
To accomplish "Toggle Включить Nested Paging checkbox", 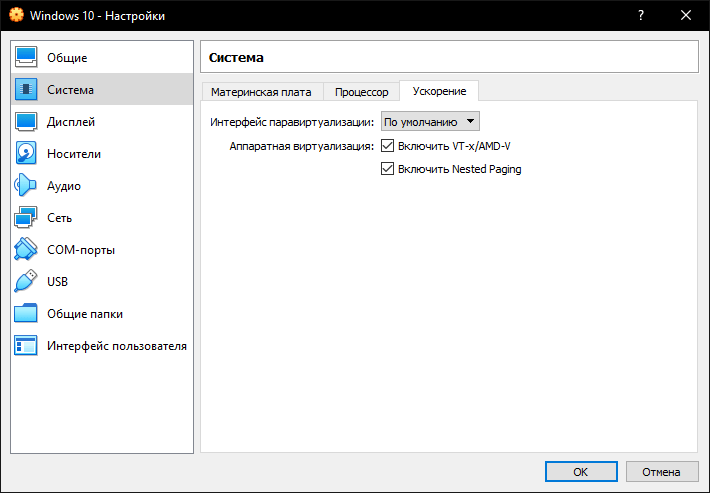I will click(387, 169).
